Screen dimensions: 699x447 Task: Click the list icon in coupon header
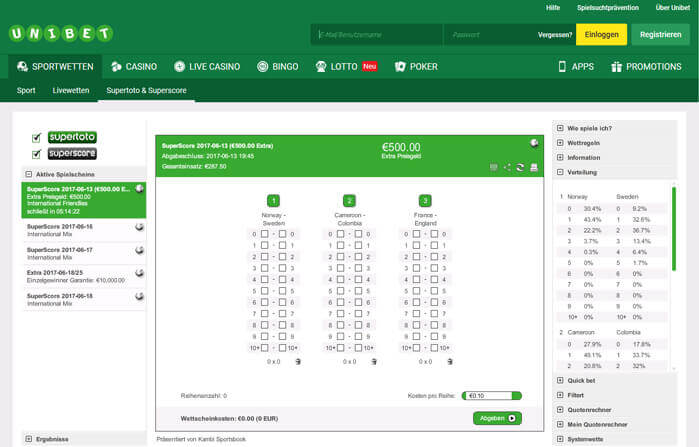point(493,168)
